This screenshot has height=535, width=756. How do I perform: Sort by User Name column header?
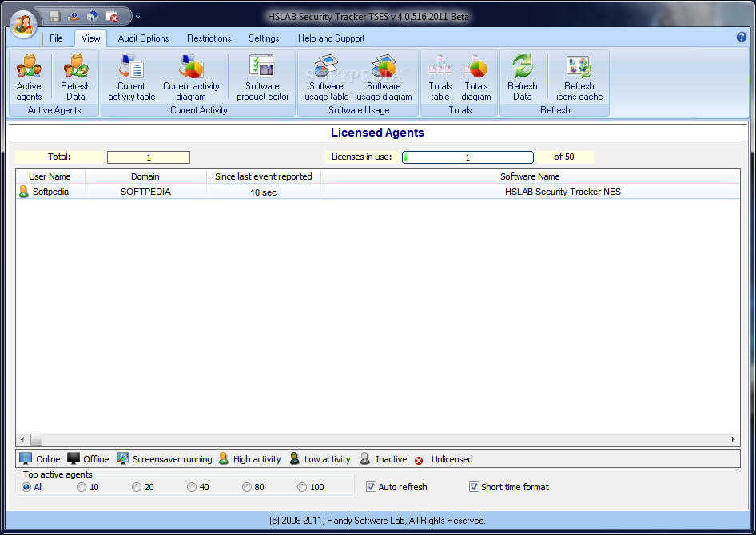pyautogui.click(x=50, y=176)
